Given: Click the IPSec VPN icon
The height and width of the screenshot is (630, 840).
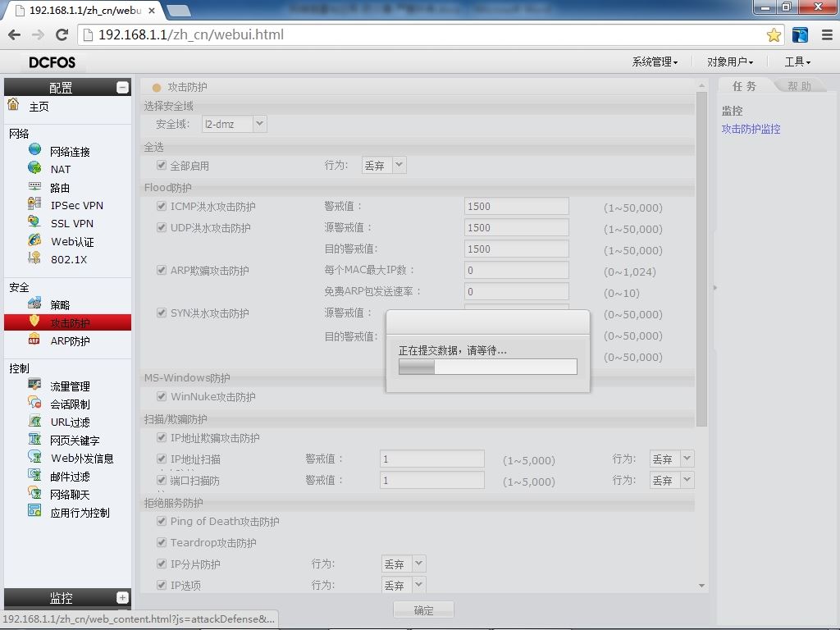Looking at the screenshot, I should click(34, 203).
